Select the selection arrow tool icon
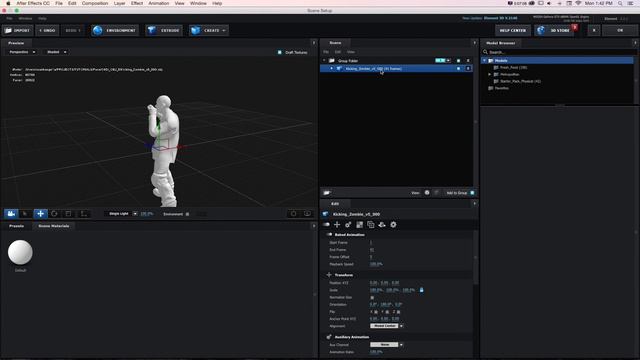 (25, 213)
